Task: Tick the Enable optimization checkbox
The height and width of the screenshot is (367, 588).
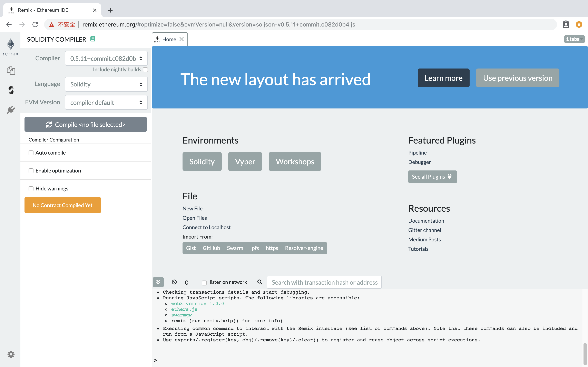Action: click(31, 171)
